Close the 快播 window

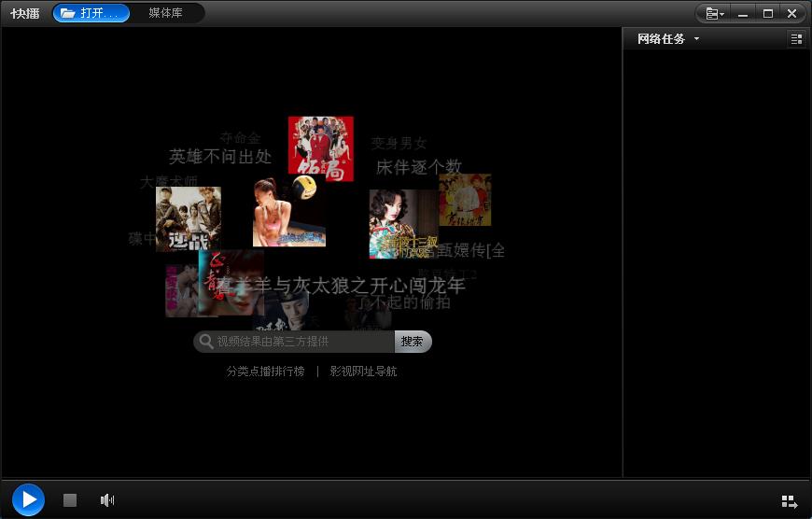click(x=792, y=13)
